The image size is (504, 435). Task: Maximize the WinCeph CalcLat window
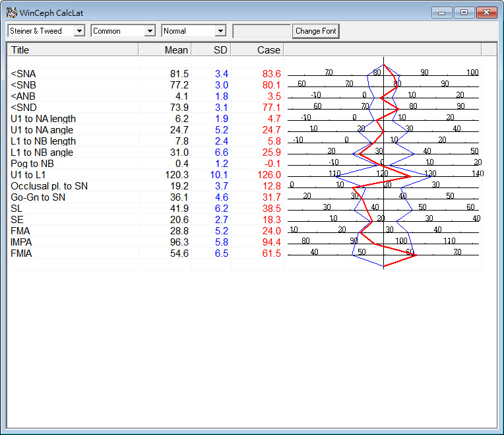[464, 13]
